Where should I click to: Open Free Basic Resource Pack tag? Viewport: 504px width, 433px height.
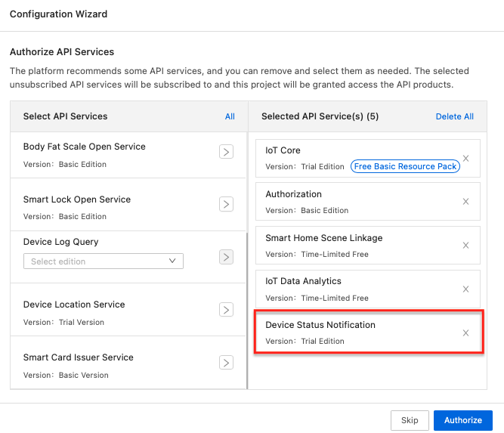coord(405,166)
